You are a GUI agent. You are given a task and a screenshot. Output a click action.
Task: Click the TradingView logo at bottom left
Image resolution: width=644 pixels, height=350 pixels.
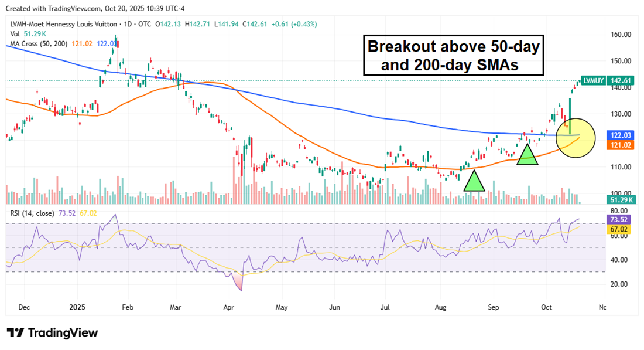(x=52, y=333)
